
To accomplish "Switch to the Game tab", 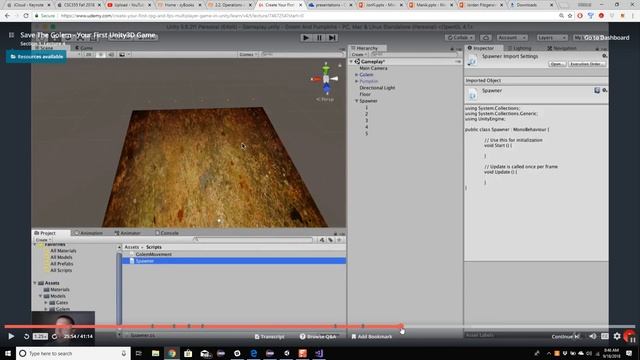I will (x=84, y=48).
